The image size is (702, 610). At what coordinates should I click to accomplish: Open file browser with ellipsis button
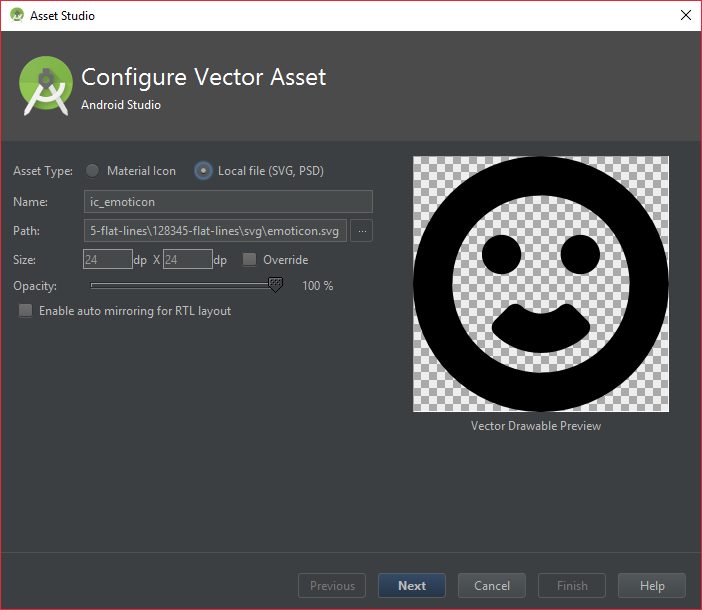[x=362, y=231]
